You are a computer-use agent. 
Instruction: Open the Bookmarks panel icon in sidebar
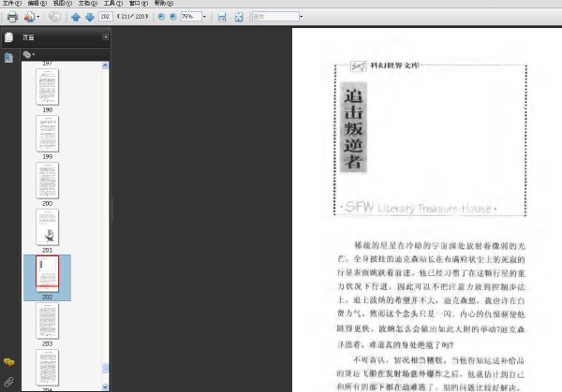(x=8, y=58)
